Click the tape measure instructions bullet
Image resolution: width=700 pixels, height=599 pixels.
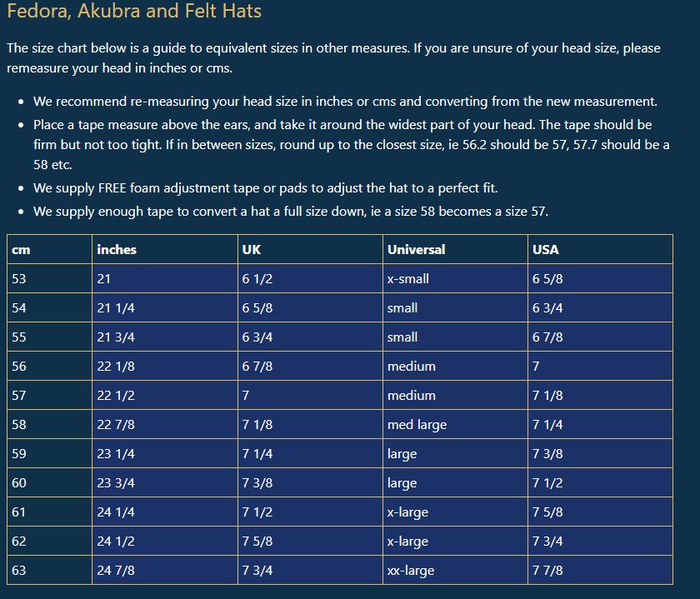[352, 145]
